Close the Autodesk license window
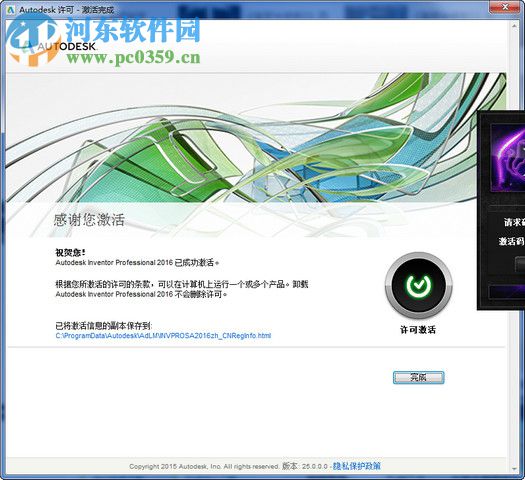Screen dimensions: 525x480 [506, 7]
